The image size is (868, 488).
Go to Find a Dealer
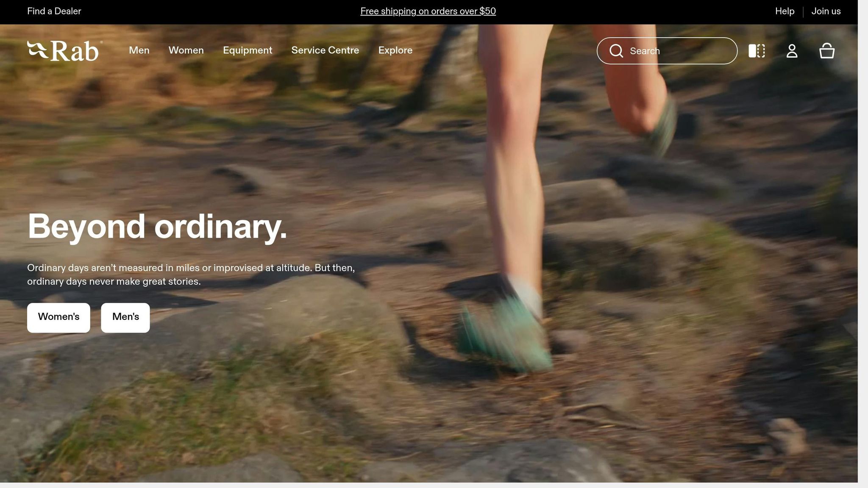54,11
